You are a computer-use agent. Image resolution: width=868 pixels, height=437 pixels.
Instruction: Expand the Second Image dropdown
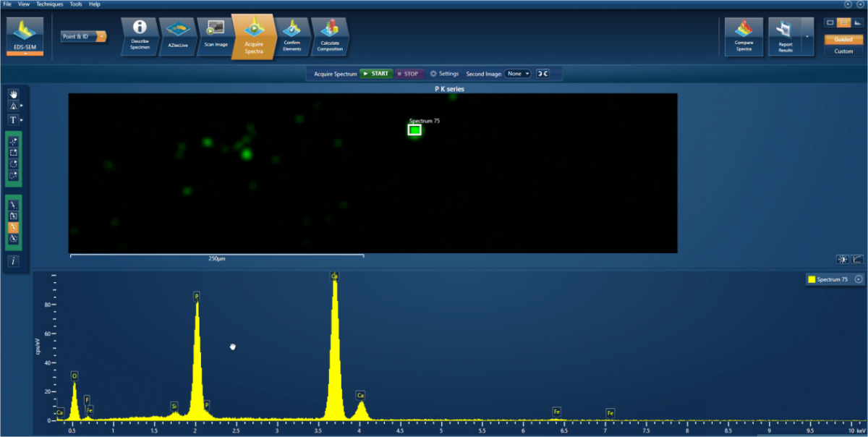pos(518,74)
